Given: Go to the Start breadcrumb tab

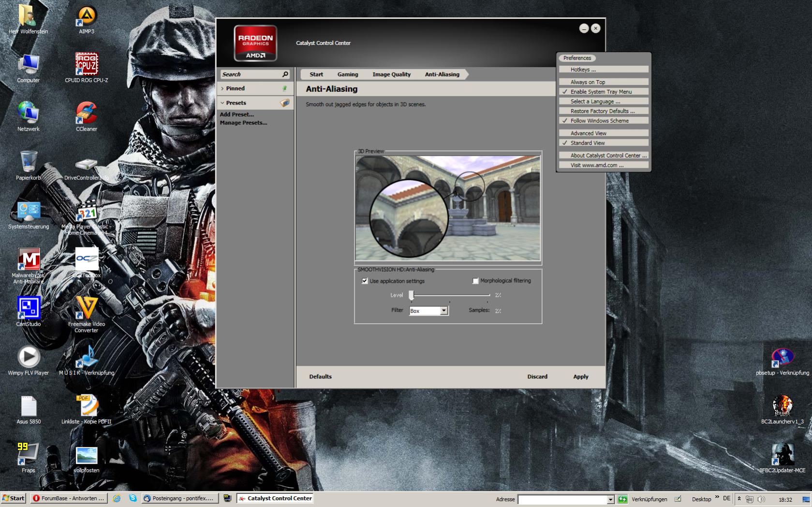Looking at the screenshot, I should click(316, 74).
